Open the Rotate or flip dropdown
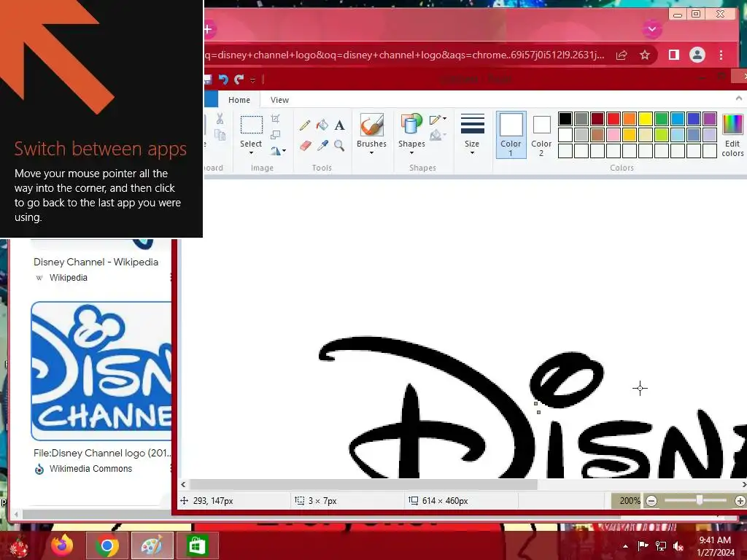The width and height of the screenshot is (747, 560). [278, 151]
